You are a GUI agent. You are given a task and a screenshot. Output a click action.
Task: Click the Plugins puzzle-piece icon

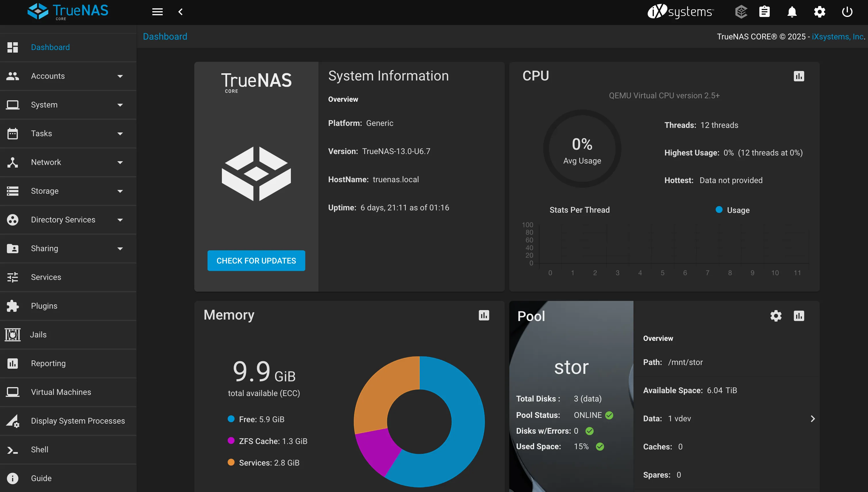12,306
